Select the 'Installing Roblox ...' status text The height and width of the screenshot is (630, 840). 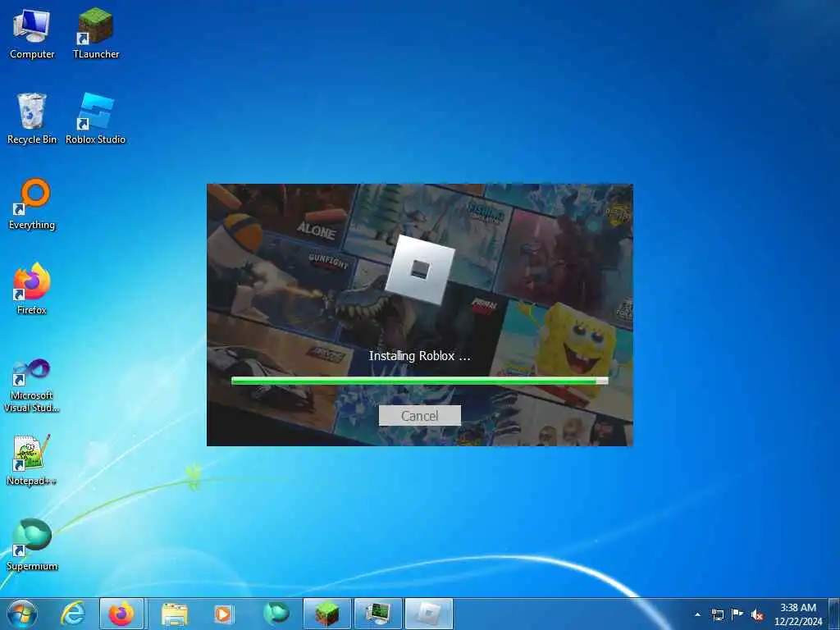pos(419,356)
